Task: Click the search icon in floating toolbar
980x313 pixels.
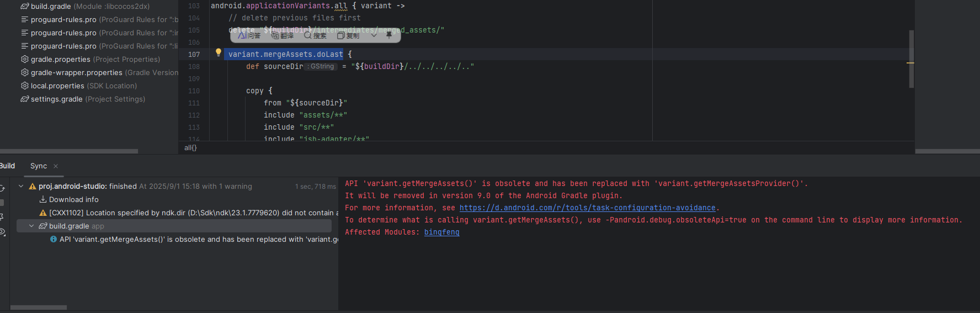Action: click(315, 35)
